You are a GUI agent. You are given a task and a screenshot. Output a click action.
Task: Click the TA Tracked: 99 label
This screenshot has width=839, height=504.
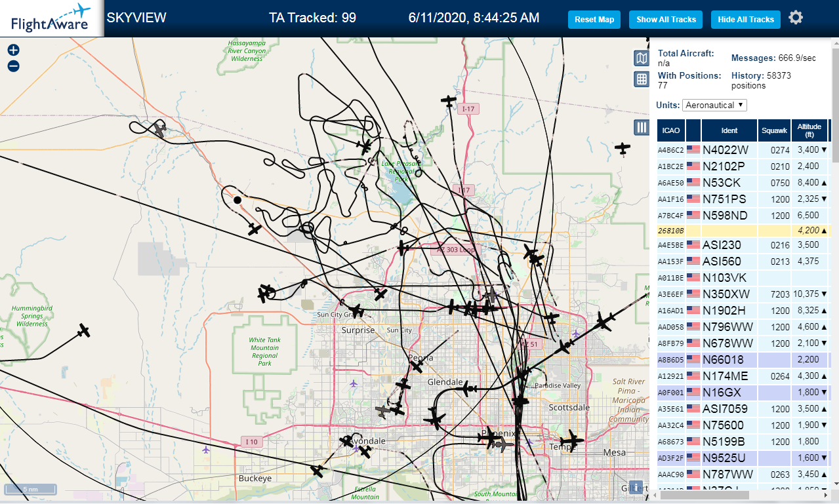312,18
